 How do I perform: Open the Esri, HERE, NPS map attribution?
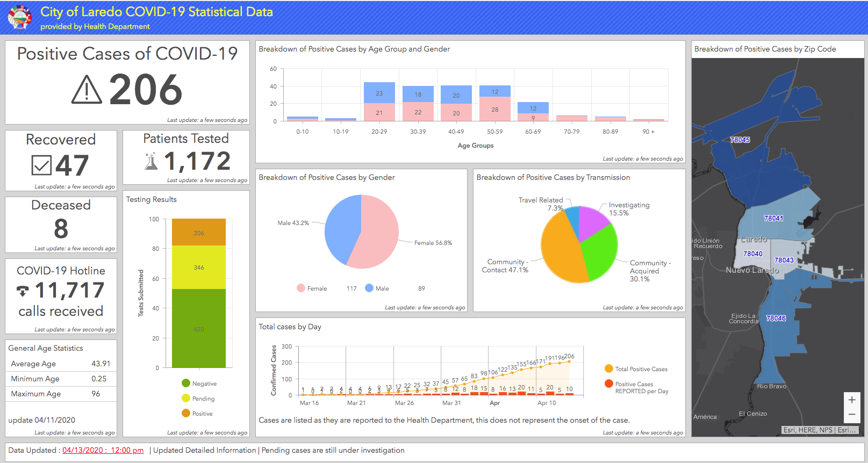[x=808, y=430]
